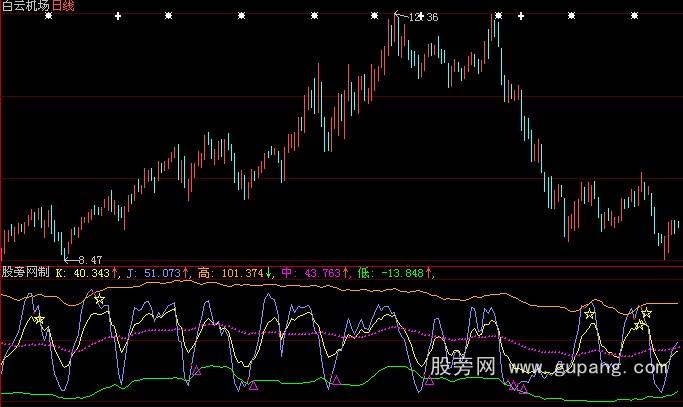
Task: Click the 8.47 low price label
Action: pyautogui.click(x=90, y=260)
